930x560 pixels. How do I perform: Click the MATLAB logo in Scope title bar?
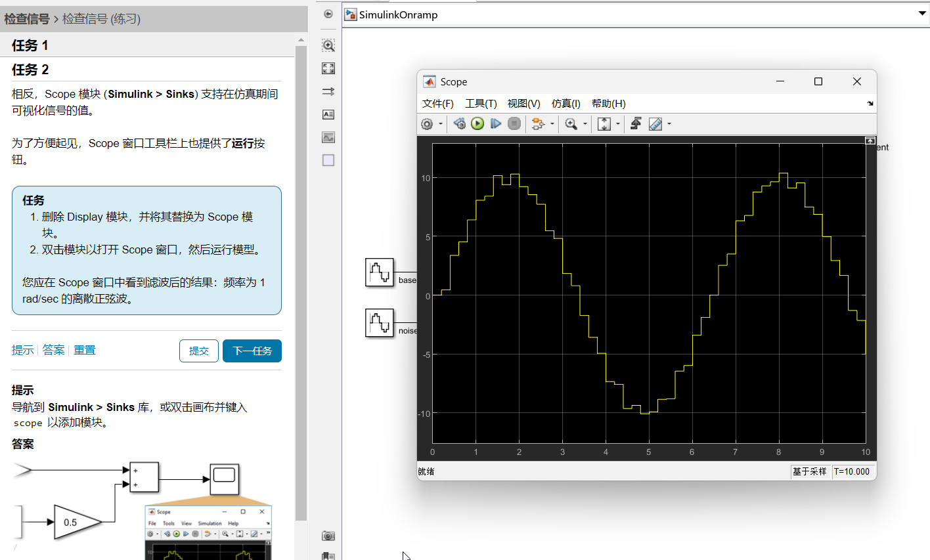click(430, 81)
